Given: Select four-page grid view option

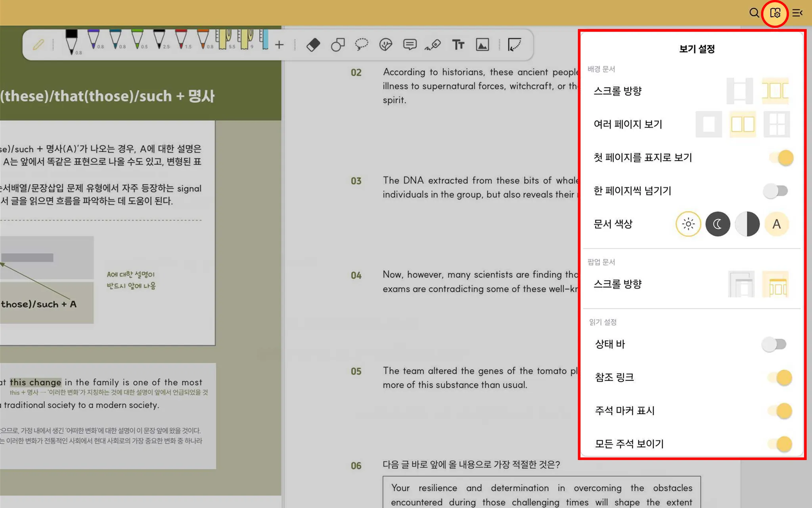Looking at the screenshot, I should click(776, 125).
